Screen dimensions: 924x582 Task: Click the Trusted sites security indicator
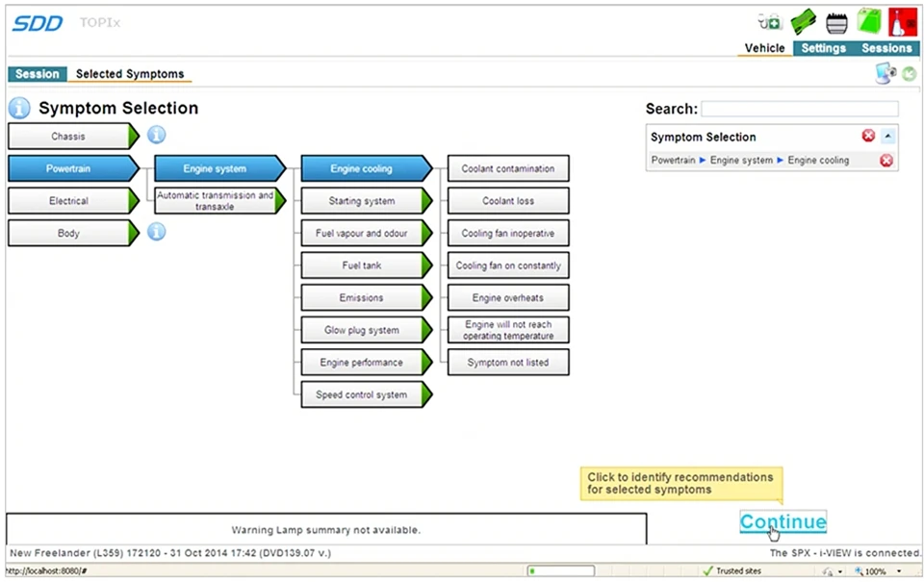tap(731, 570)
